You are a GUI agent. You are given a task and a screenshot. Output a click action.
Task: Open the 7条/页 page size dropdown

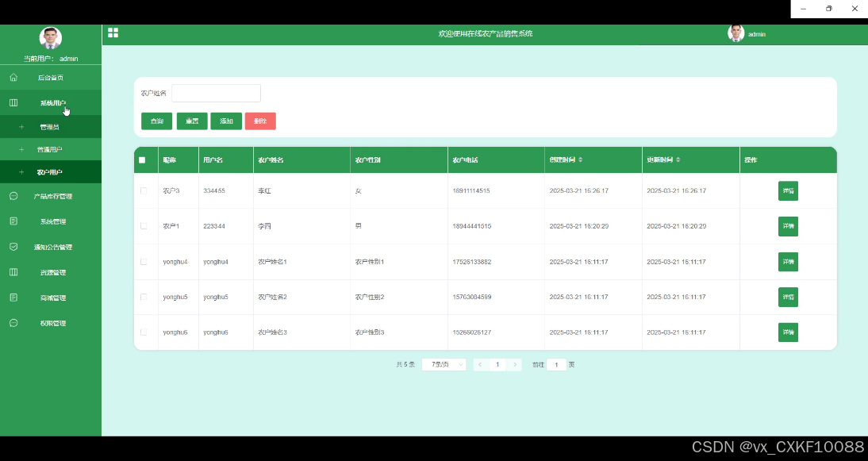444,364
